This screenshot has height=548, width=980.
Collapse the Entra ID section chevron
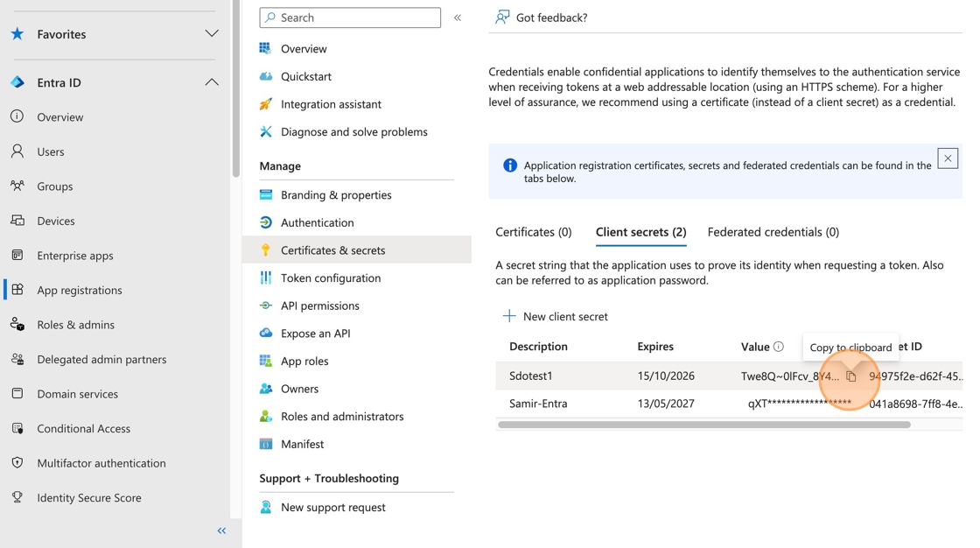(212, 82)
